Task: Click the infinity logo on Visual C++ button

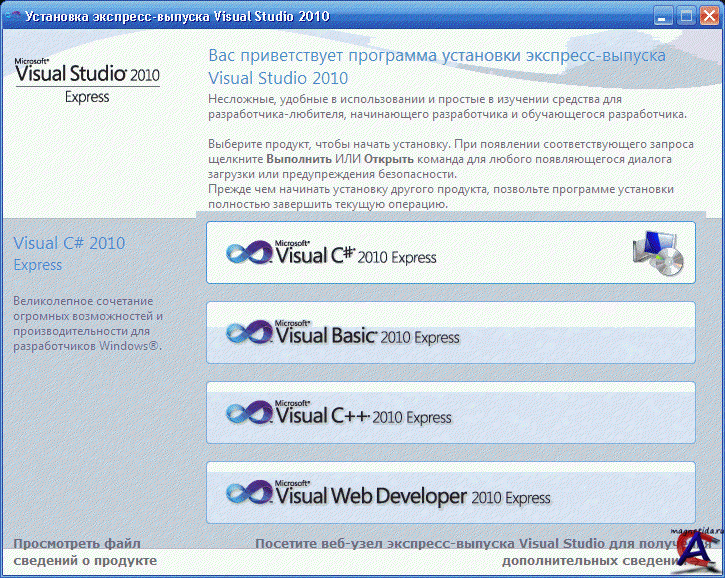Action: pos(249,413)
